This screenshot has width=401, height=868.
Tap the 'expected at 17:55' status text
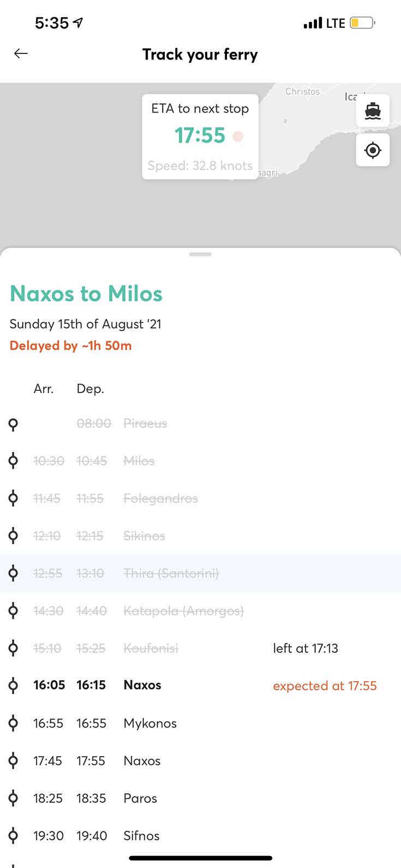coord(325,686)
